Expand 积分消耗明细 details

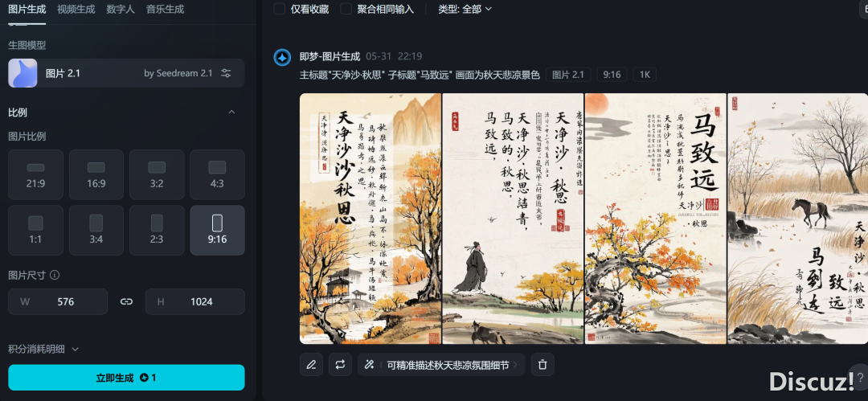[43, 349]
